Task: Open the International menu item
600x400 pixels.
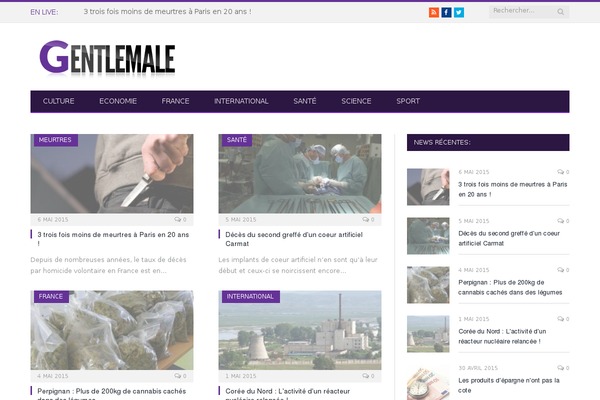Action: 241,101
